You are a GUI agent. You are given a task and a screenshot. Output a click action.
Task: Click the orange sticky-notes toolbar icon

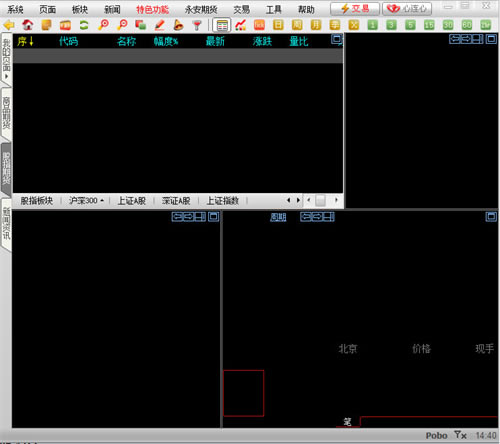[x=46, y=25]
